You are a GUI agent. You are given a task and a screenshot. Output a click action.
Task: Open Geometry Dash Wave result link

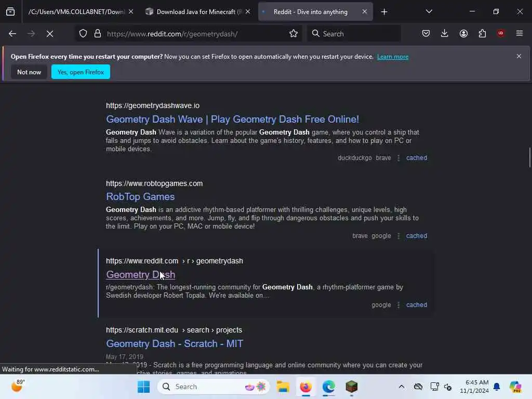click(232, 119)
